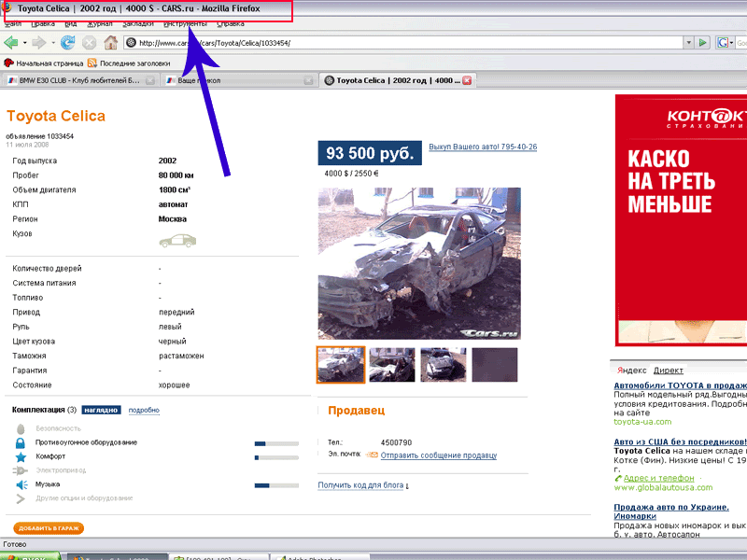Image resolution: width=747 pixels, height=560 pixels.
Task: Close the Toyota Celica tab
Action: click(x=467, y=80)
